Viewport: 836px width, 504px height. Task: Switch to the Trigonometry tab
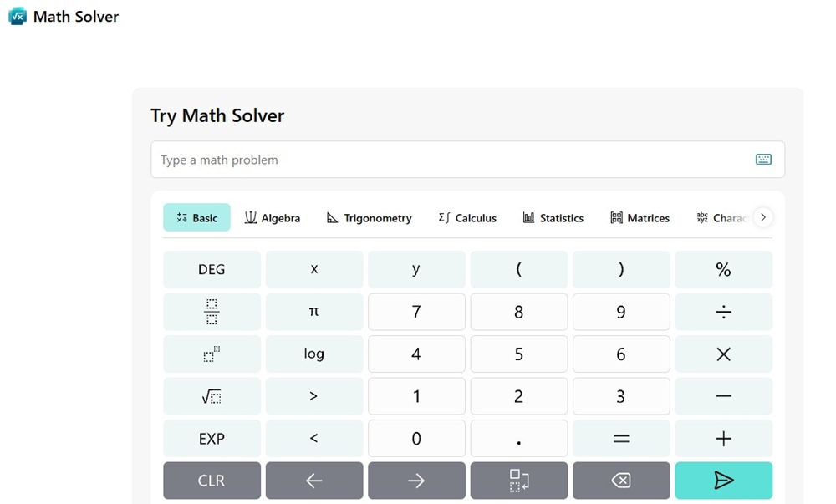[369, 217]
